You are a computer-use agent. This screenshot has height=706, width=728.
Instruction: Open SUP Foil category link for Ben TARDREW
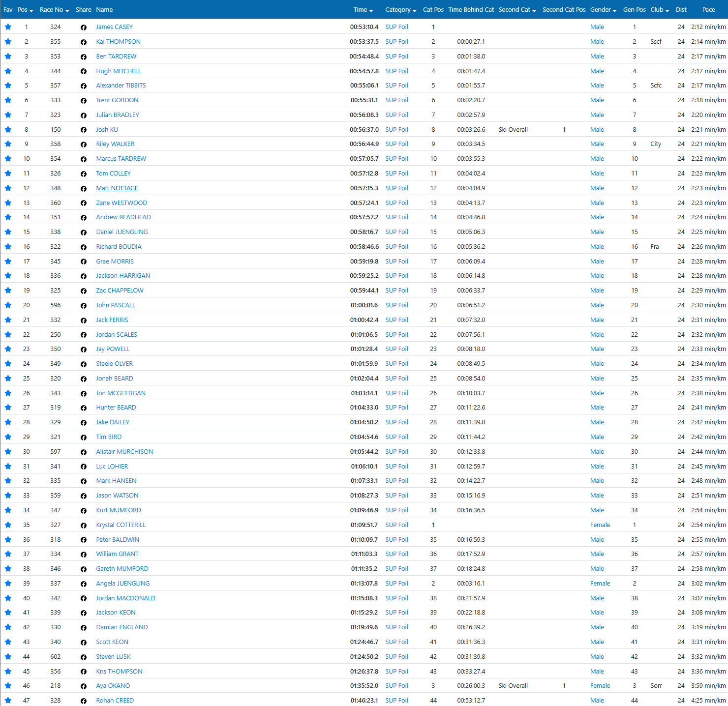[396, 57]
